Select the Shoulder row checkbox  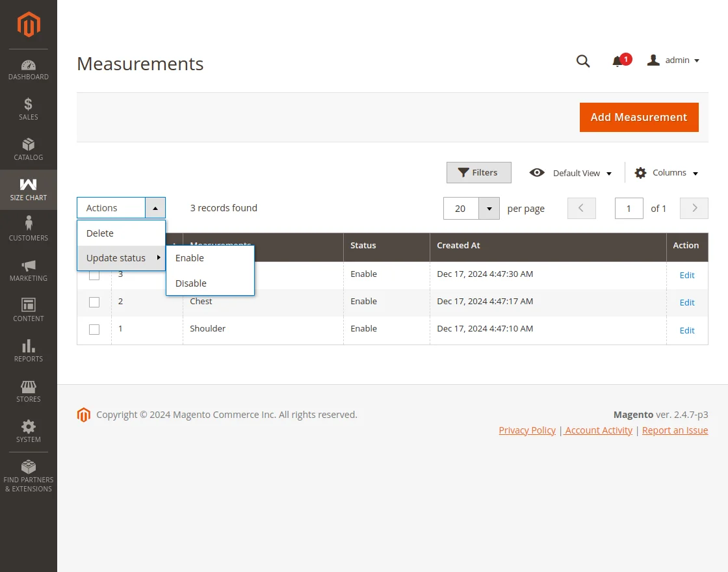click(x=94, y=330)
